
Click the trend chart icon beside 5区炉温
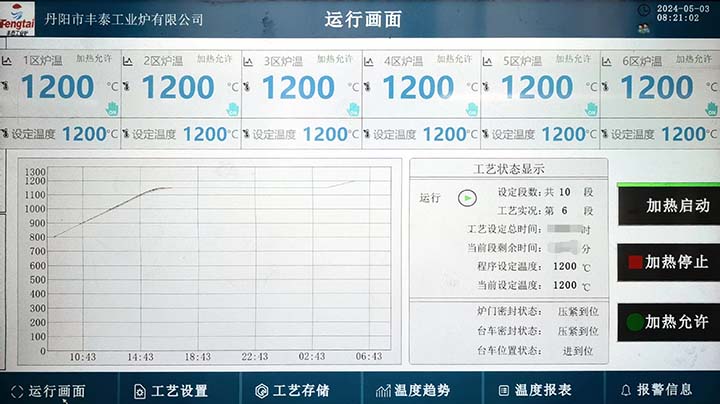[487, 61]
